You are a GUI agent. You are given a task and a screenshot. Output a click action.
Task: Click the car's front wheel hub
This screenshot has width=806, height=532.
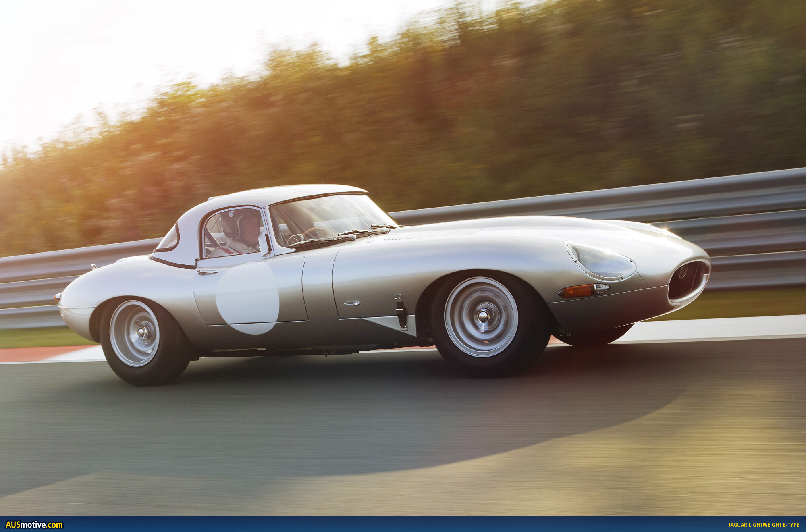482,316
